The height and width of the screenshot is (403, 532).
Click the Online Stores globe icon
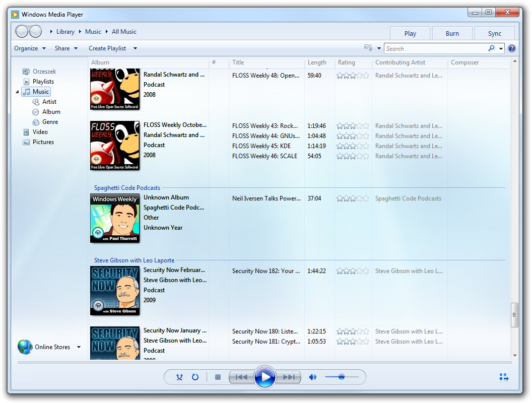coord(25,347)
